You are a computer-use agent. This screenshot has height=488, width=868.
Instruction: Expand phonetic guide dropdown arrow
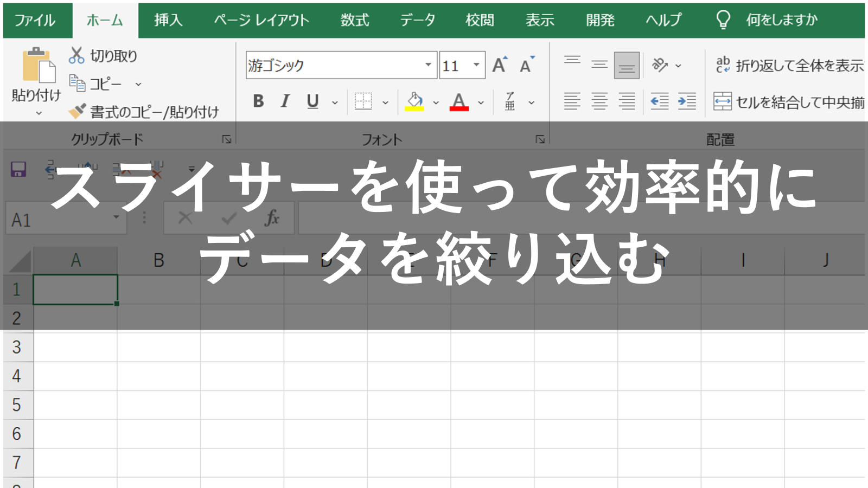coord(532,102)
